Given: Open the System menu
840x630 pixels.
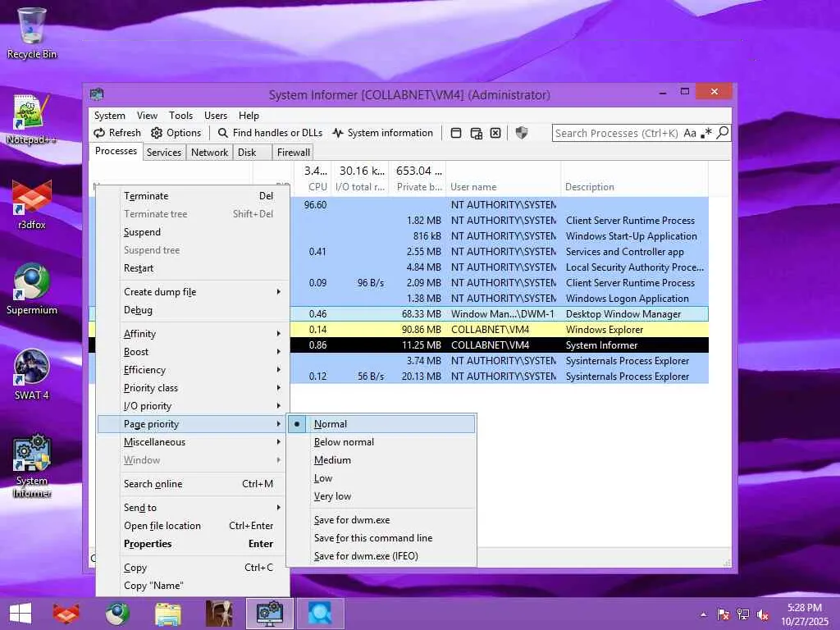Looking at the screenshot, I should click(109, 115).
